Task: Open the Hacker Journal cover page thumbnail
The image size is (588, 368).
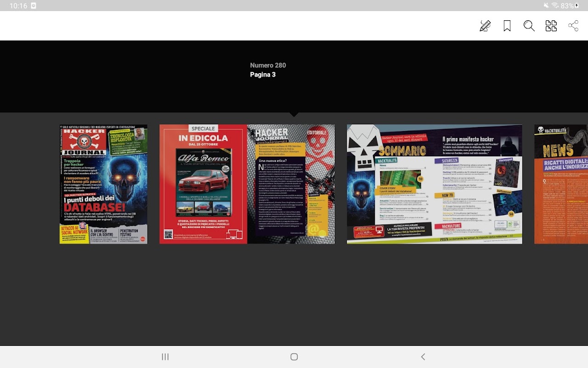Action: pos(103,184)
